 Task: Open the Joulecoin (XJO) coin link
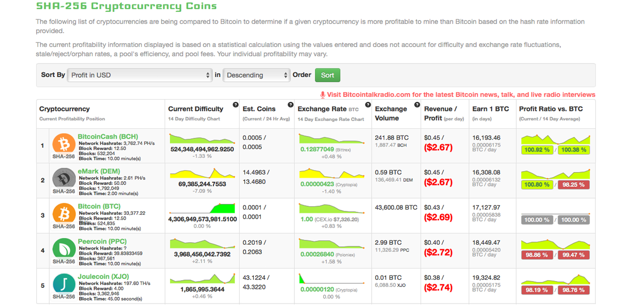tap(103, 277)
